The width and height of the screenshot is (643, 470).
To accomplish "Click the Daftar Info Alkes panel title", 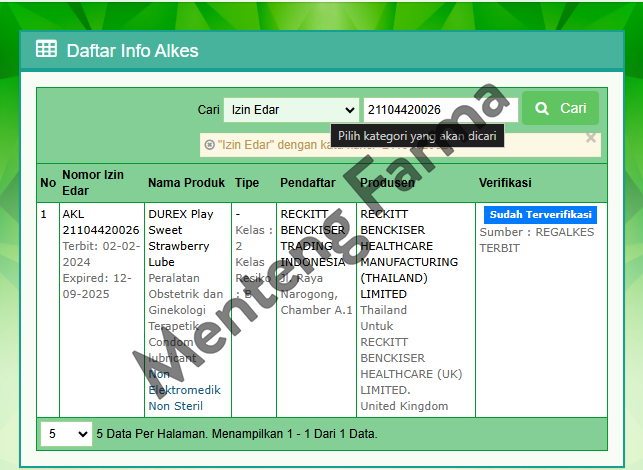I will tap(132, 50).
